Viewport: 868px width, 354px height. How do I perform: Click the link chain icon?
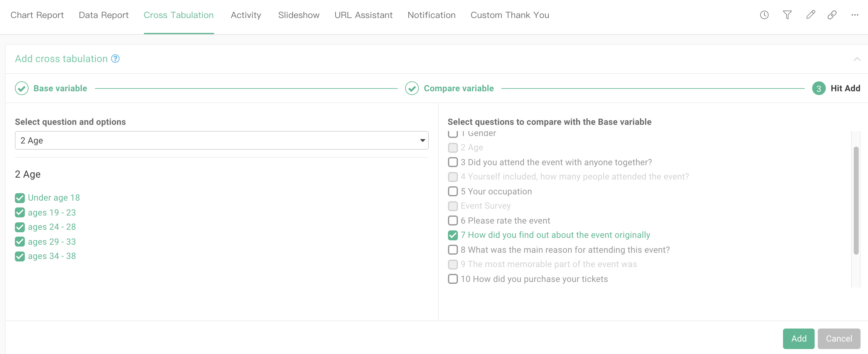[x=832, y=15]
